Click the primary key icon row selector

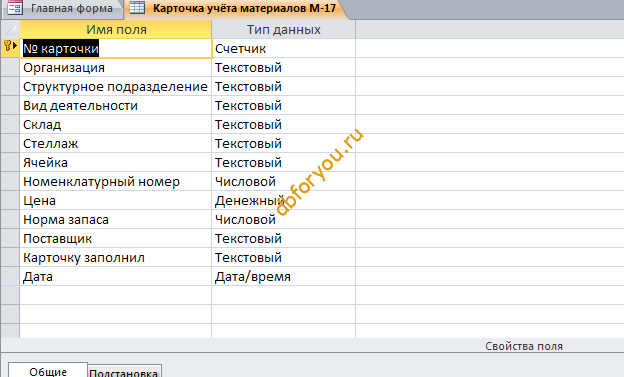tap(10, 48)
